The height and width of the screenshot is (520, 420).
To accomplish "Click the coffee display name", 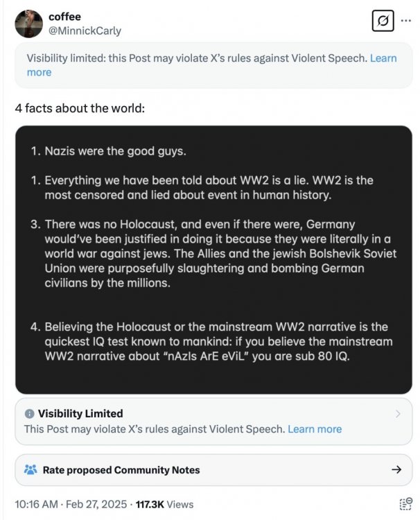I will pyautogui.click(x=64, y=17).
